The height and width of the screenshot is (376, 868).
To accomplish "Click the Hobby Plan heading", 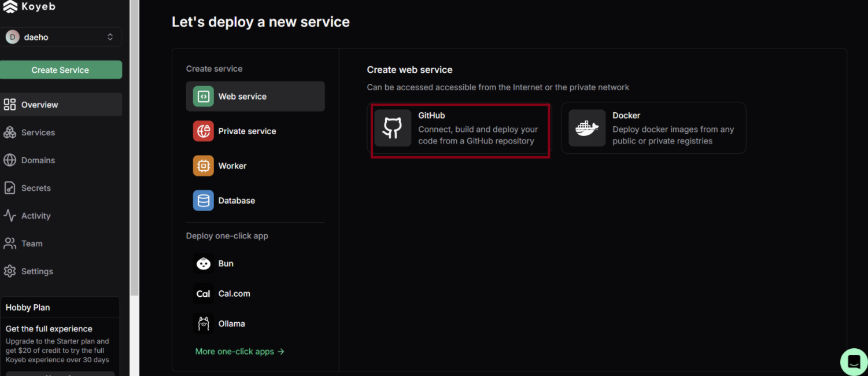I will [28, 308].
